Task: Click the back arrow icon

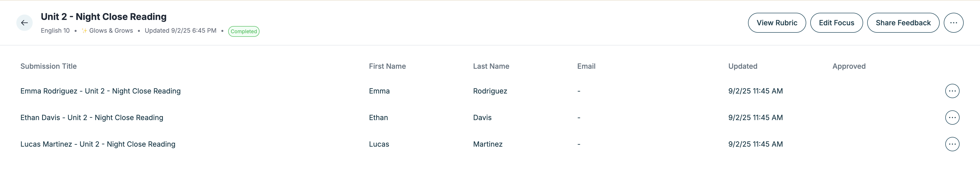Action: pos(24,23)
